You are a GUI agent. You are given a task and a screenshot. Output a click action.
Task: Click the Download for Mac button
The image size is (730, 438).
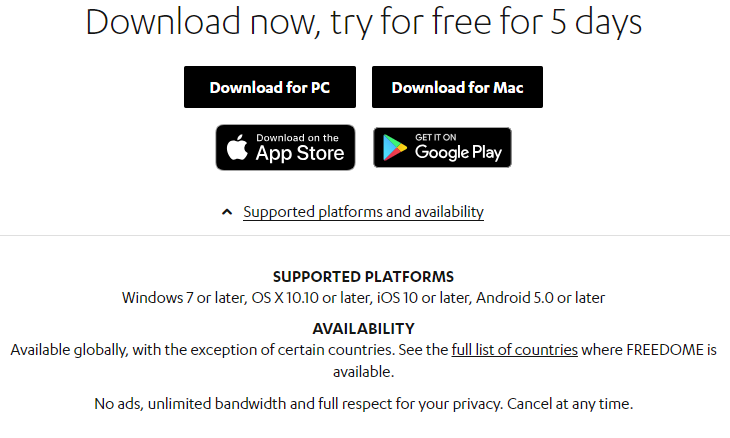point(457,87)
